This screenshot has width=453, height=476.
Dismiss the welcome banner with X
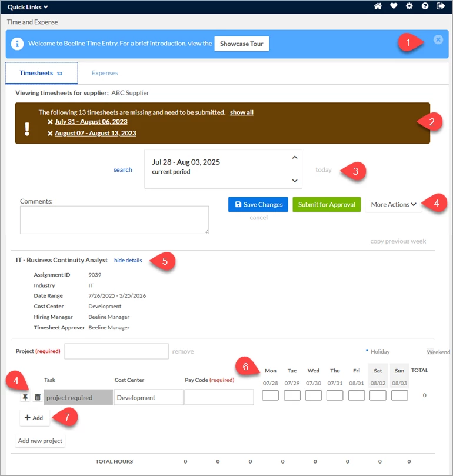[438, 39]
